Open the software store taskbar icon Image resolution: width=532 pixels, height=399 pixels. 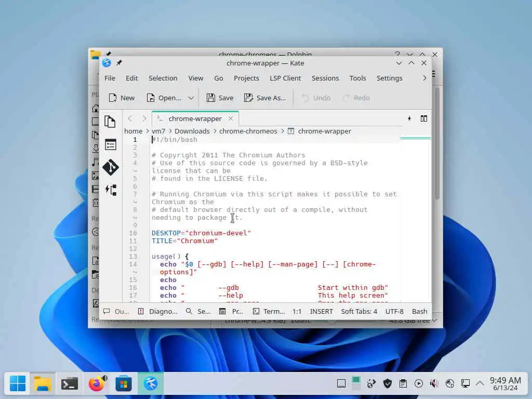point(124,384)
